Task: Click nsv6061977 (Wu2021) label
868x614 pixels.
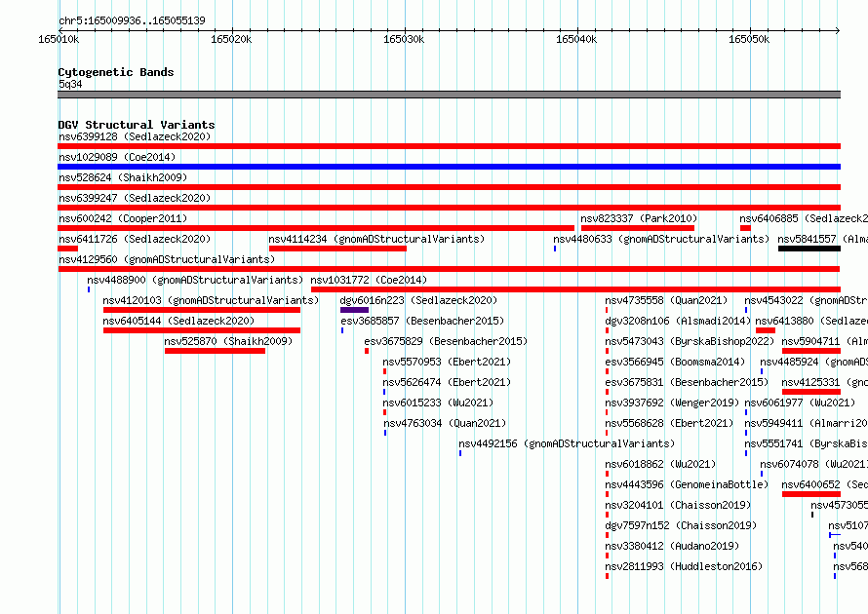Action: 800,403
